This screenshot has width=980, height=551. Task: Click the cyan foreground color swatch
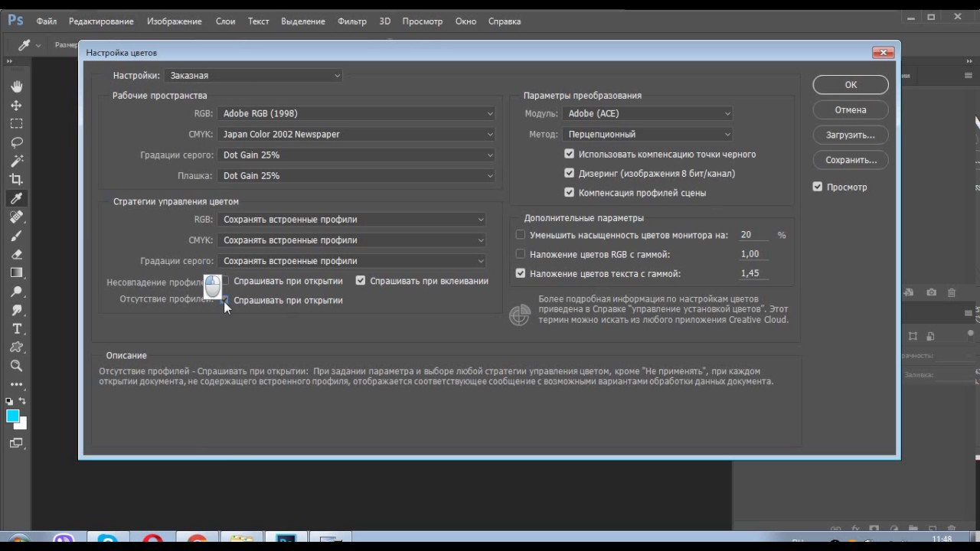pyautogui.click(x=13, y=416)
